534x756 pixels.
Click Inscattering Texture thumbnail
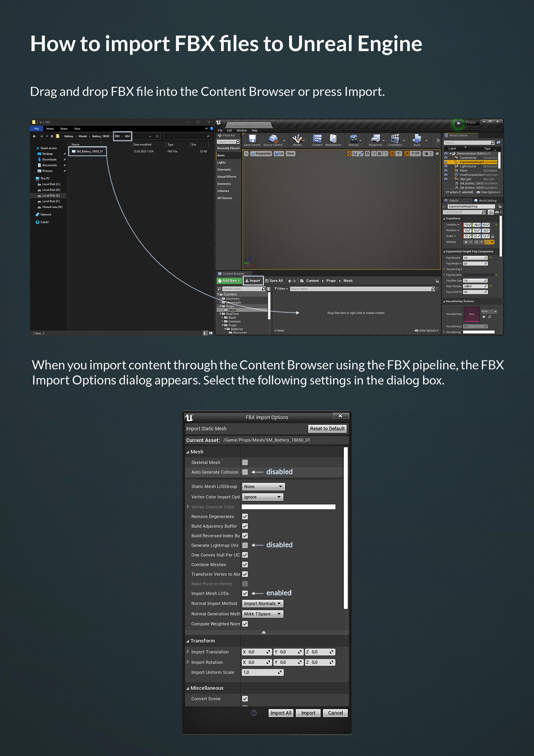point(471,314)
